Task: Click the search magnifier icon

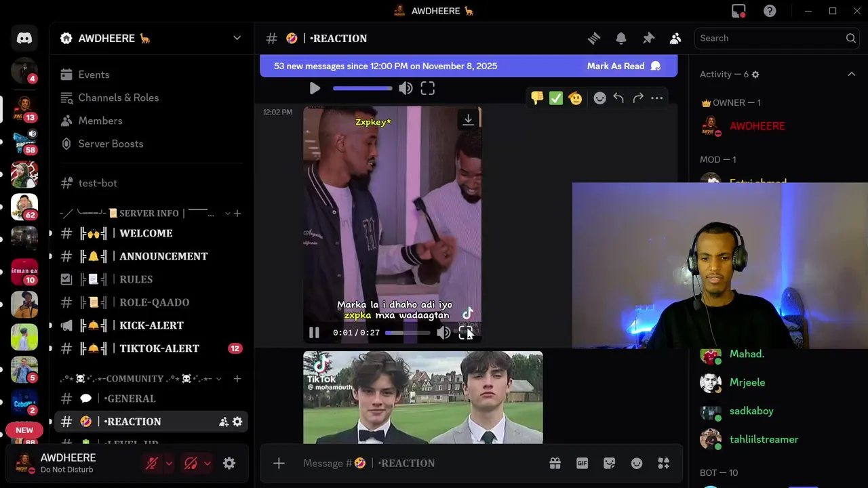Action: 851,38
